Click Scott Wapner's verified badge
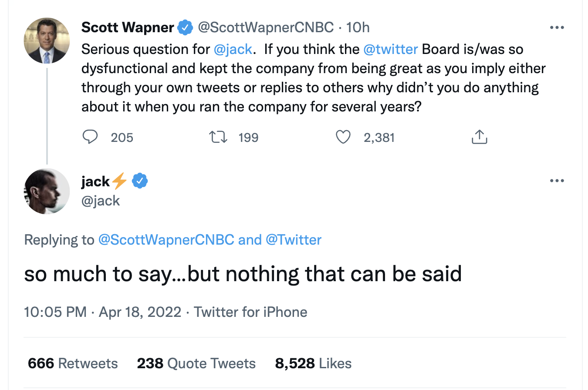 [185, 28]
